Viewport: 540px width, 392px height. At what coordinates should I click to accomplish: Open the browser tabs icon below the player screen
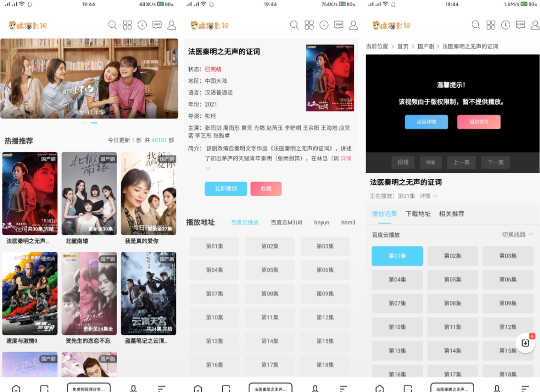(408, 389)
